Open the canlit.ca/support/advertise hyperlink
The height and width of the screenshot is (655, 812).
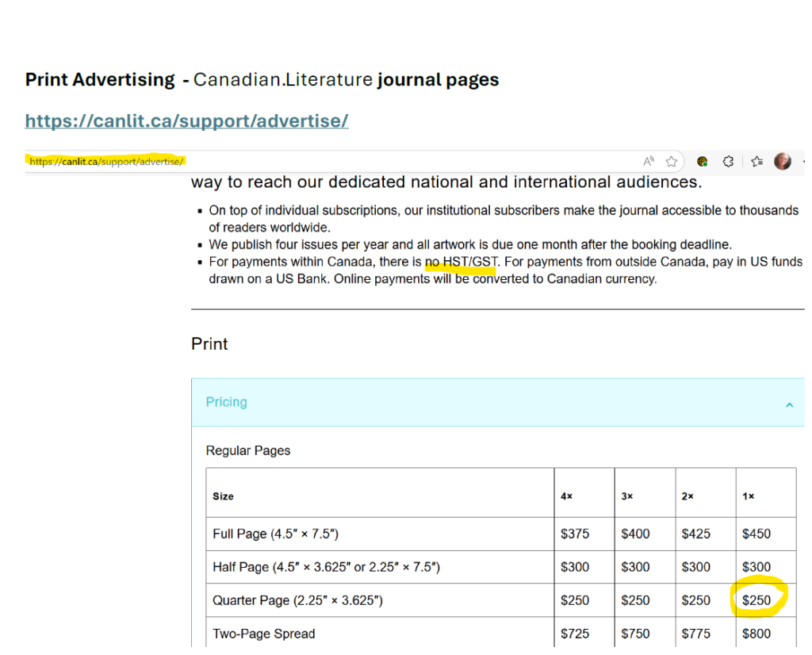[x=187, y=121]
